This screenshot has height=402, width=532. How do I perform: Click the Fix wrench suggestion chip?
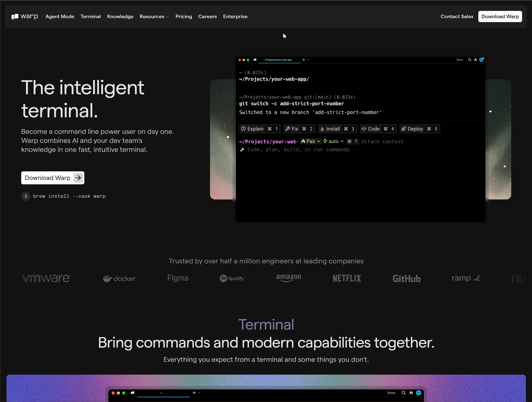click(x=299, y=129)
